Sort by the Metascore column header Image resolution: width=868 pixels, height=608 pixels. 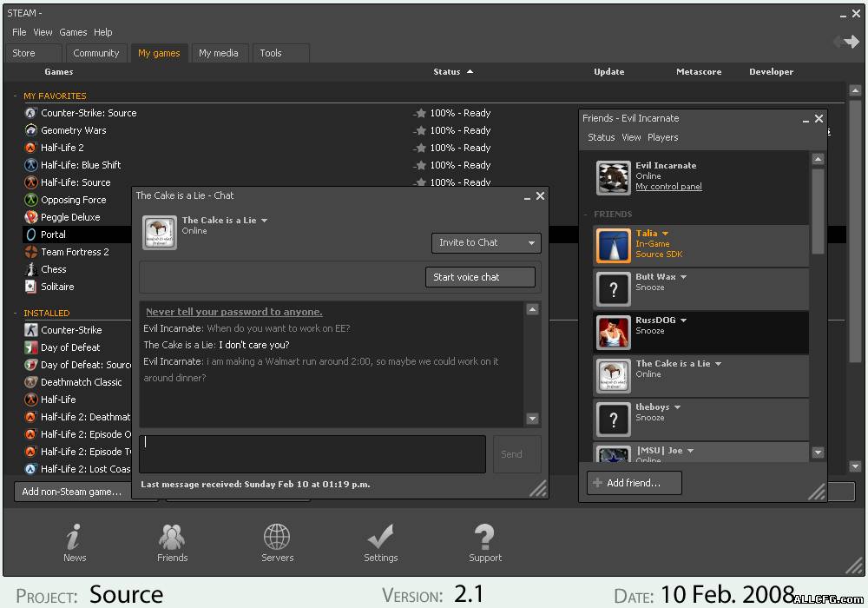[699, 72]
